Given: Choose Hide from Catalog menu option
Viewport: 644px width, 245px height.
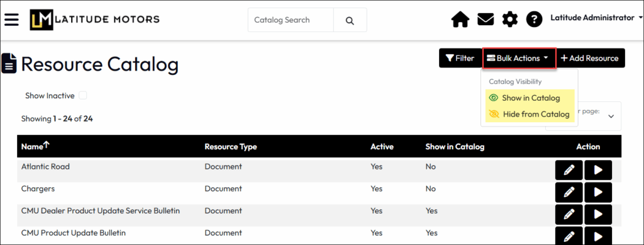Looking at the screenshot, I should click(530, 114).
